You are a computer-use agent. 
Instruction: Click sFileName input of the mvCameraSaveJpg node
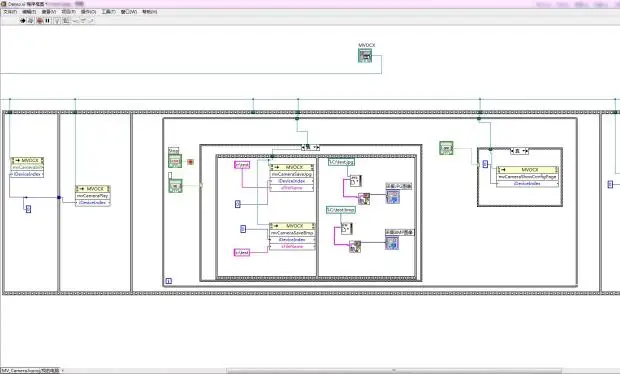292,188
